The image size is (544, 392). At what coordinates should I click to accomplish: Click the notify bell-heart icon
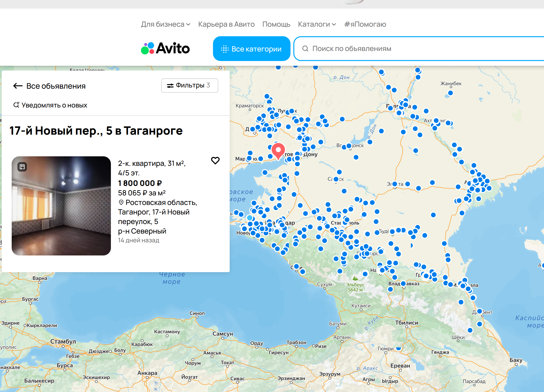(x=16, y=105)
